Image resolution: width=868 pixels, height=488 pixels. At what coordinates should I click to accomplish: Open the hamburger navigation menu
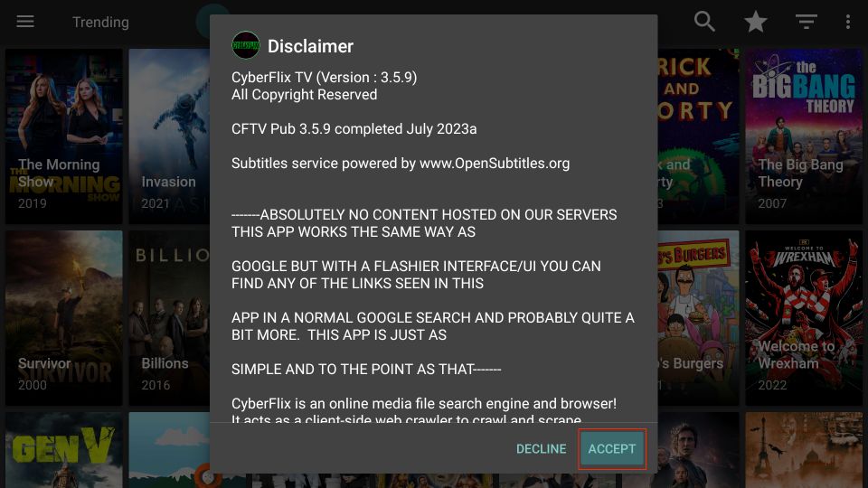click(25, 22)
